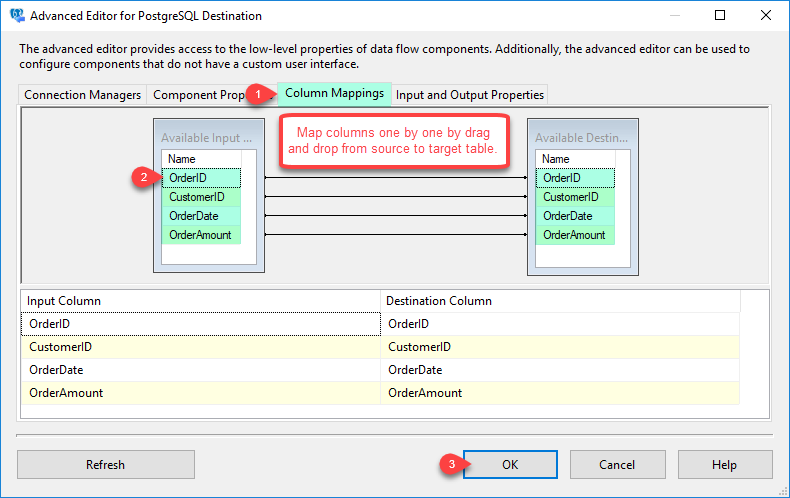The width and height of the screenshot is (790, 498).
Task: Select CustomerID cell under Input Column
Action: pos(201,347)
